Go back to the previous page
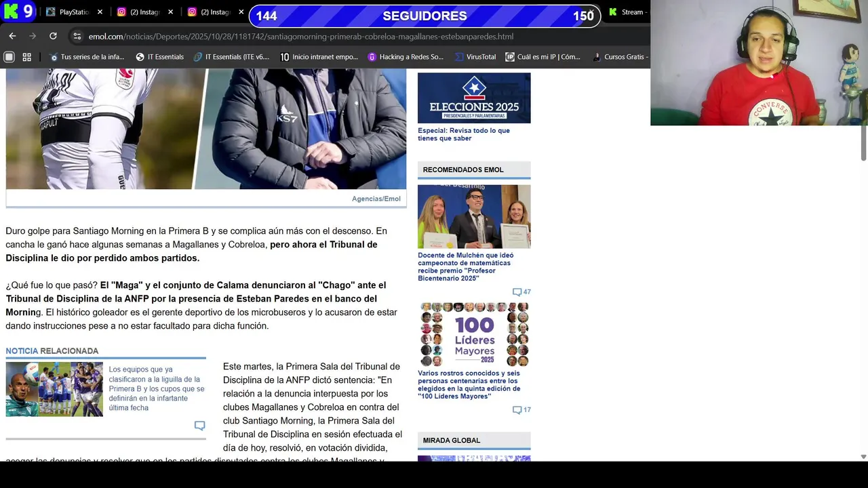This screenshot has height=488, width=868. [12, 36]
